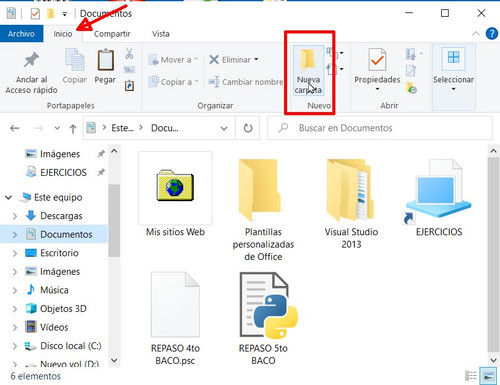
Task: Select Descargas in navigation pane
Action: pyautogui.click(x=54, y=216)
